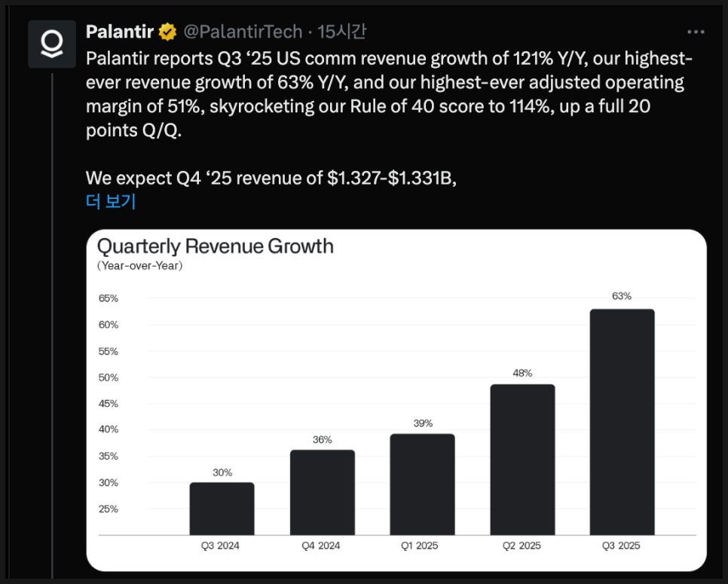Viewport: 728px width, 584px height.
Task: Open the @PalantirTech handle link
Action: click(x=243, y=32)
